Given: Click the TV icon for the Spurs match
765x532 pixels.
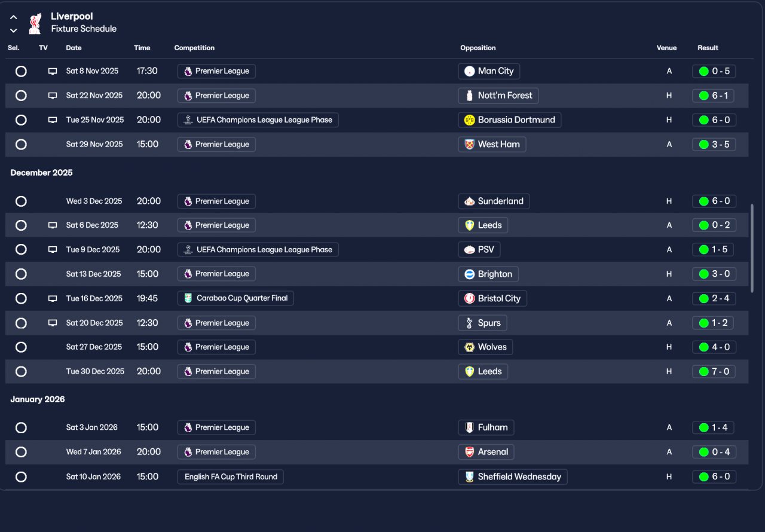Looking at the screenshot, I should coord(53,323).
